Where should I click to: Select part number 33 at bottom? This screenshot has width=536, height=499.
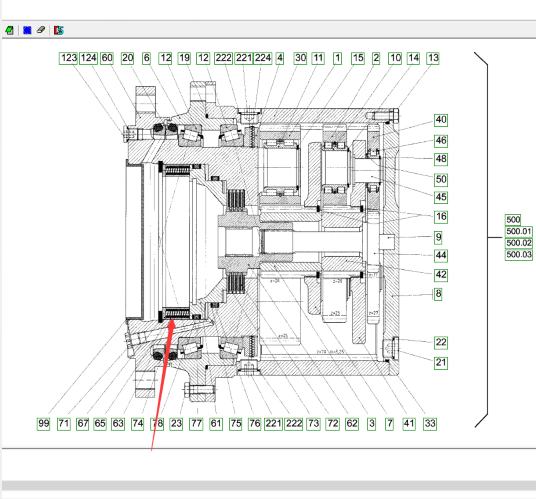430,424
